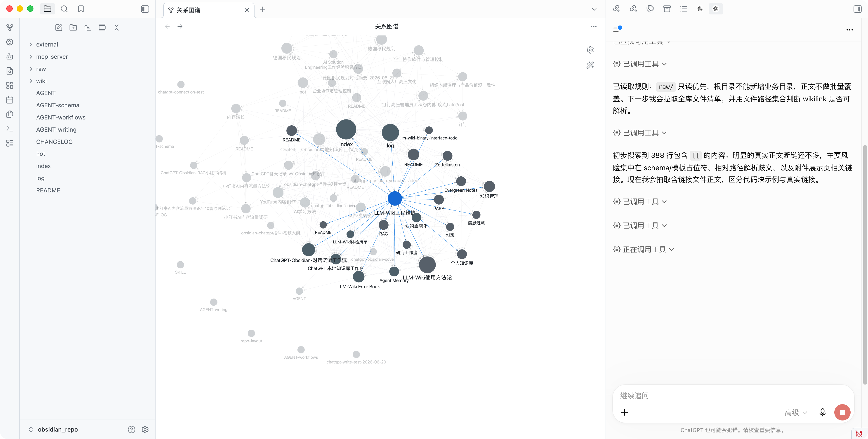The image size is (868, 439).
Task: Open graph settings gear
Action: (x=590, y=50)
